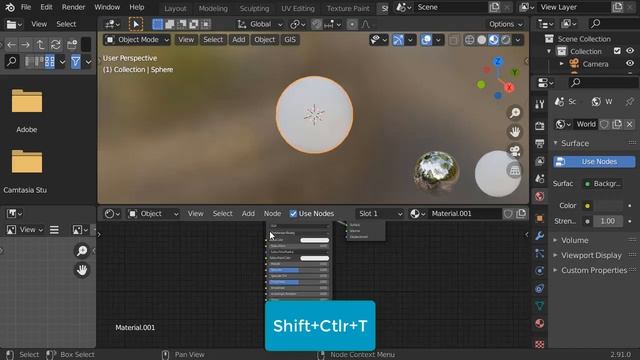Open Material properties sphere tab
Screen dimensions: 640x360
click(540, 324)
